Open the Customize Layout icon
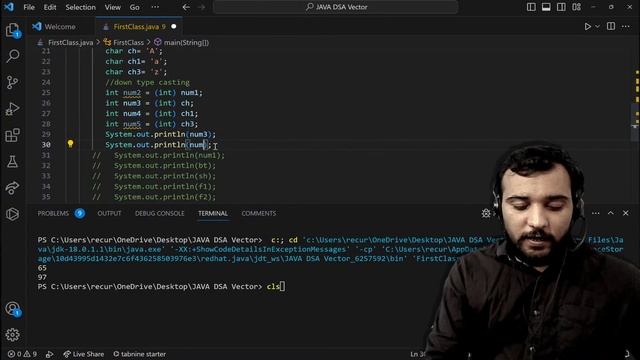This screenshot has height=360, width=640. pyautogui.click(x=576, y=7)
